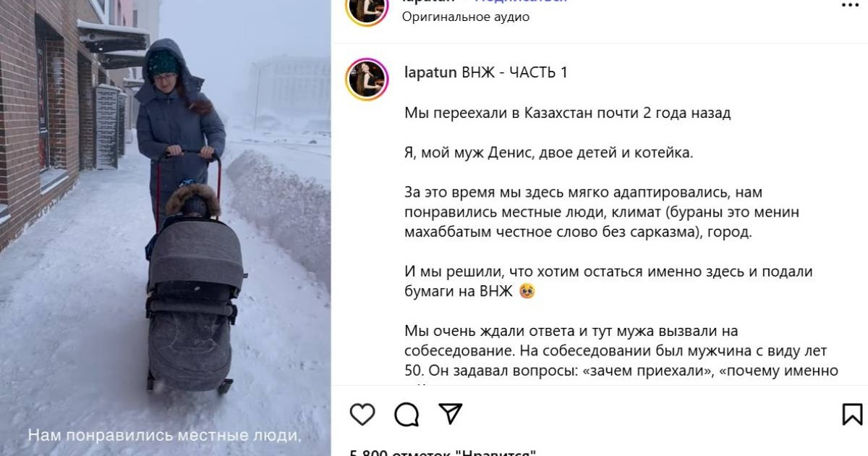Open comments via the speech bubble icon

coord(407,414)
